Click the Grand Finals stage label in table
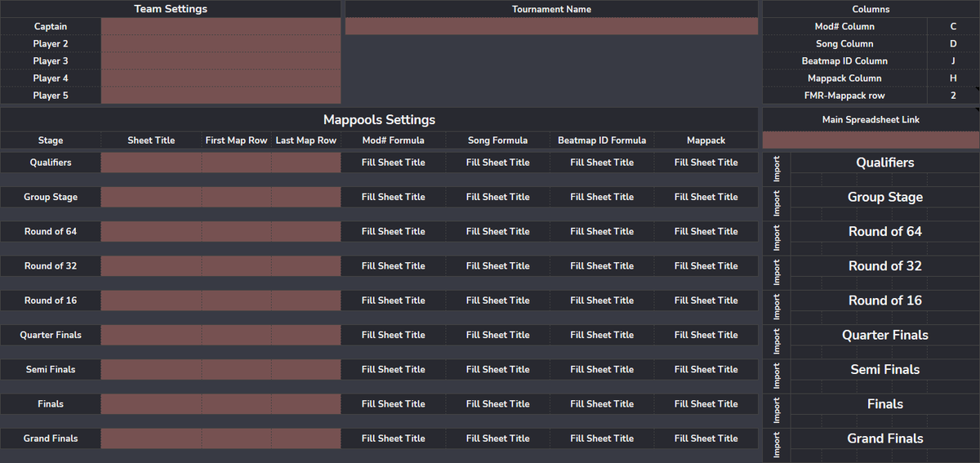Viewport: 980px width, 463px height. (51, 439)
